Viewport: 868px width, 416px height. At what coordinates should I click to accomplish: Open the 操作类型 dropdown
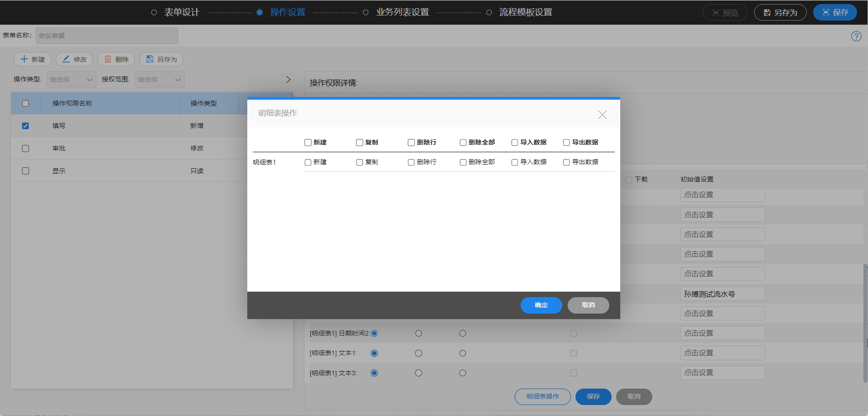pos(71,80)
